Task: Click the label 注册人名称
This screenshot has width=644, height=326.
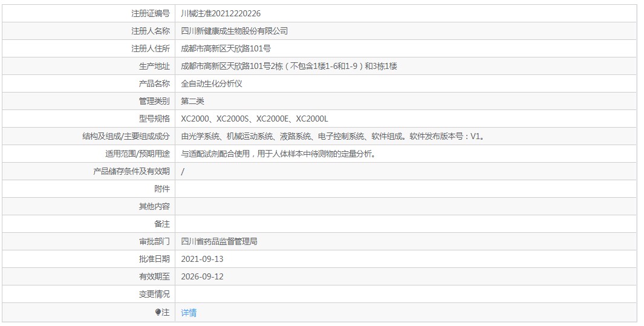Action: click(x=151, y=31)
